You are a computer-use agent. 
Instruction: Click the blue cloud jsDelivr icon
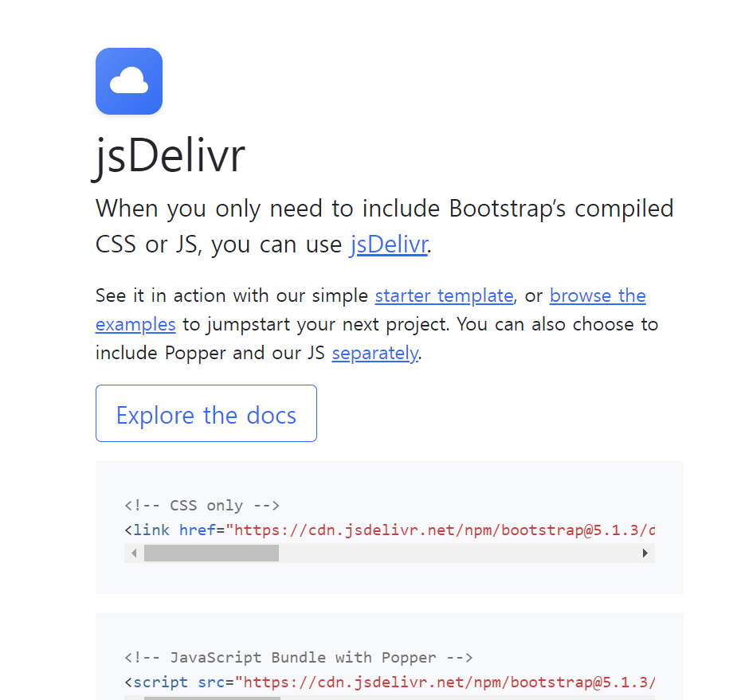(129, 81)
